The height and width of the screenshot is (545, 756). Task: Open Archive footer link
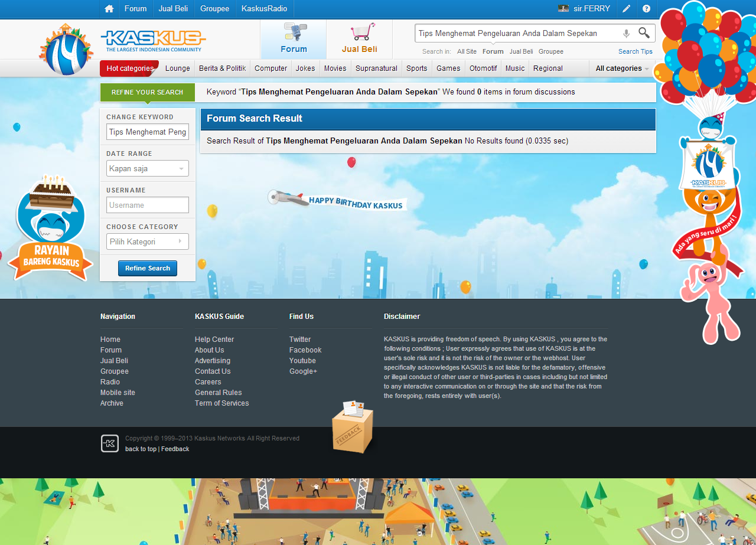[112, 403]
